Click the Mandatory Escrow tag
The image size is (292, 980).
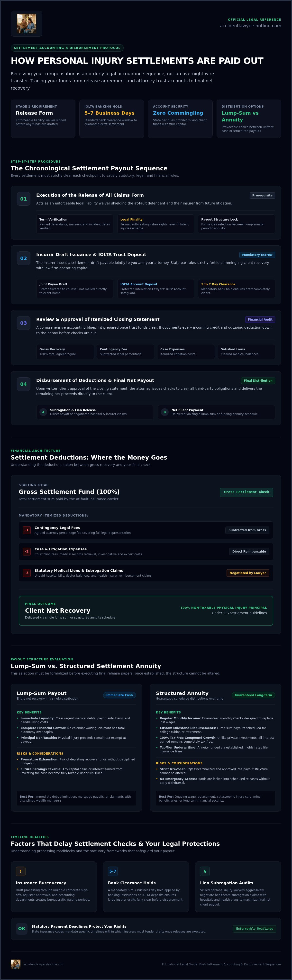click(x=257, y=255)
